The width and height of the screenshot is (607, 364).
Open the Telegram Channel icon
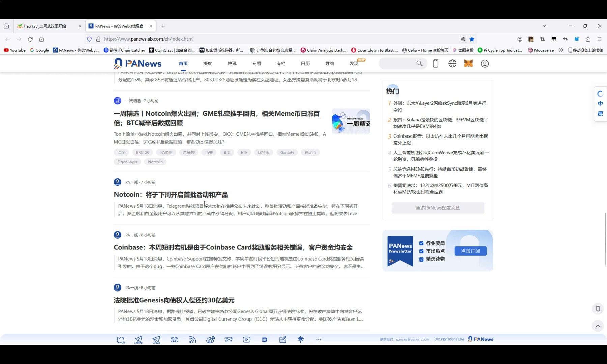coord(138,340)
